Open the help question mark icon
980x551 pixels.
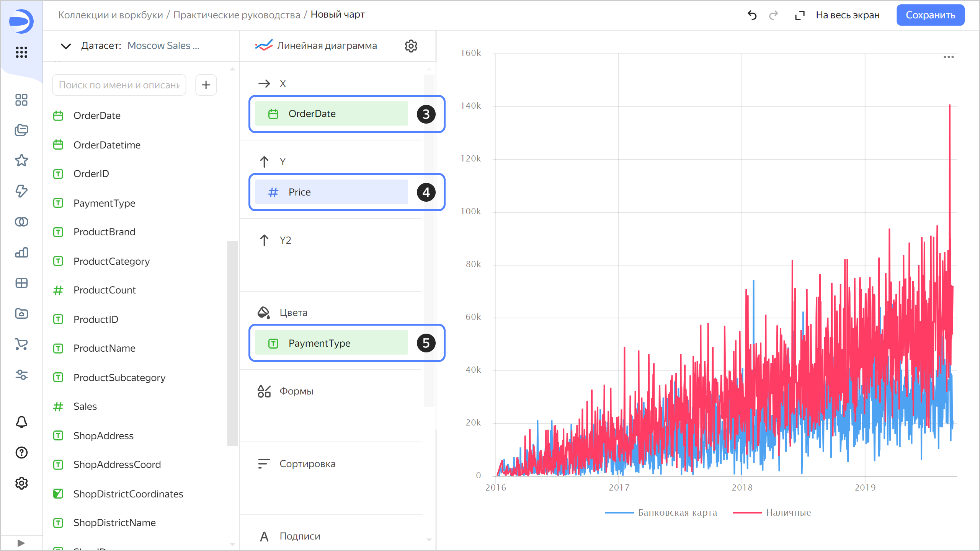[21, 453]
